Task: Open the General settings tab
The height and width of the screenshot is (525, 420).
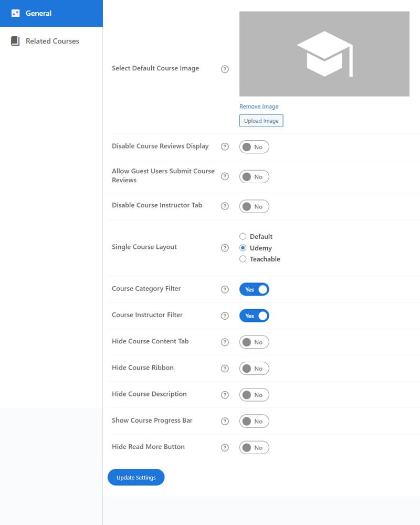Action: coord(51,13)
